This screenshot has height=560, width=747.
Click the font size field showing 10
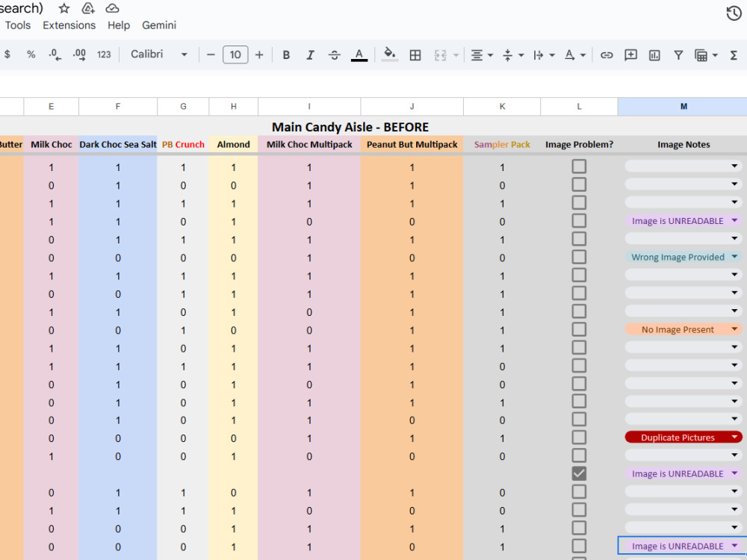[235, 55]
